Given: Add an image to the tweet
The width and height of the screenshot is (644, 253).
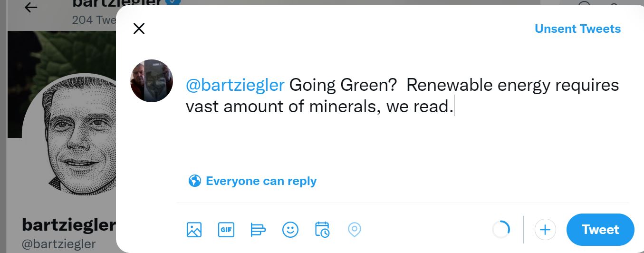Looking at the screenshot, I should click(x=194, y=230).
